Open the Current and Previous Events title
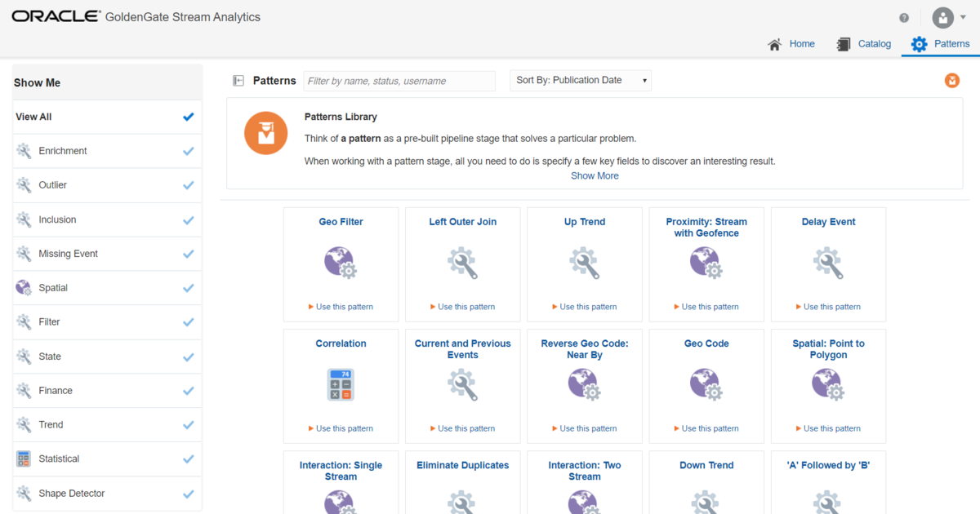Viewport: 980px width, 514px height. click(x=463, y=349)
